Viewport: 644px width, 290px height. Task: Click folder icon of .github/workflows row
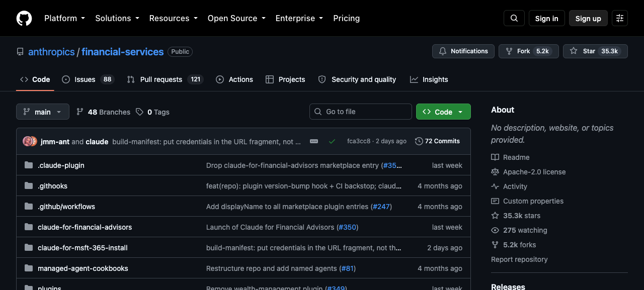tap(29, 207)
